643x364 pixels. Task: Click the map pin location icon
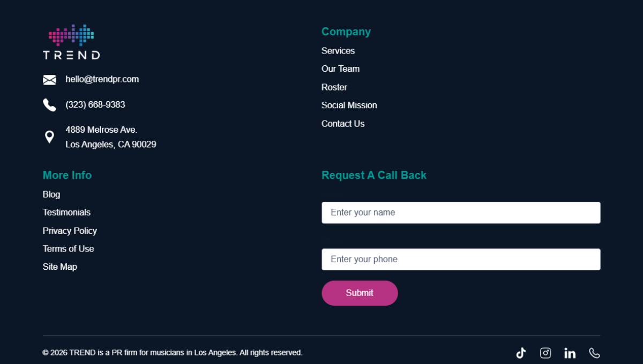point(49,137)
